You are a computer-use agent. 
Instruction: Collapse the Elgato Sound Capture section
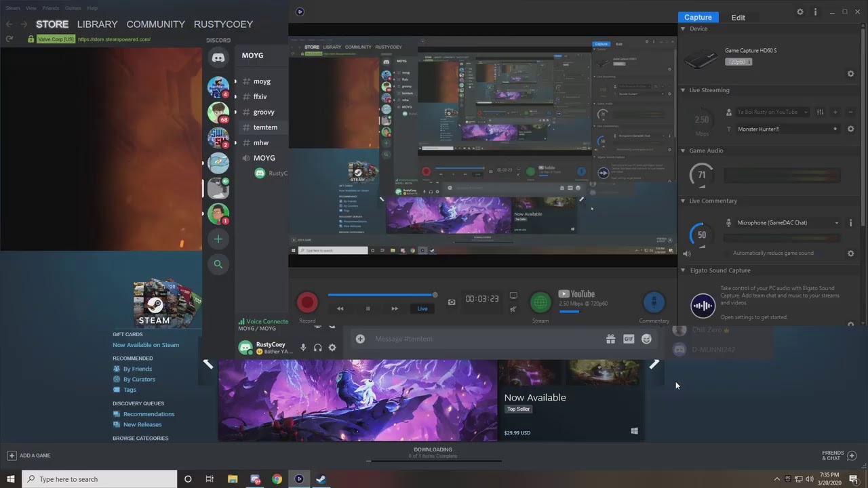tap(683, 271)
